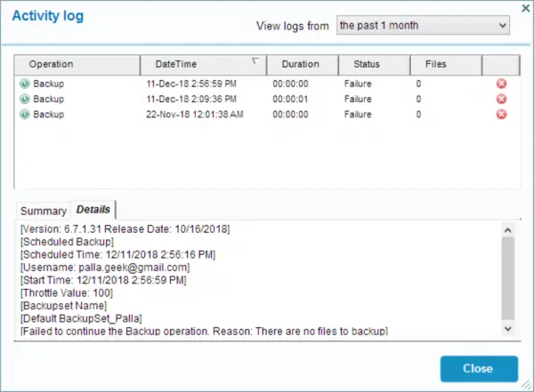Screen dimensions: 534x392
Task: Switch to the Summary tab
Action: click(44, 211)
